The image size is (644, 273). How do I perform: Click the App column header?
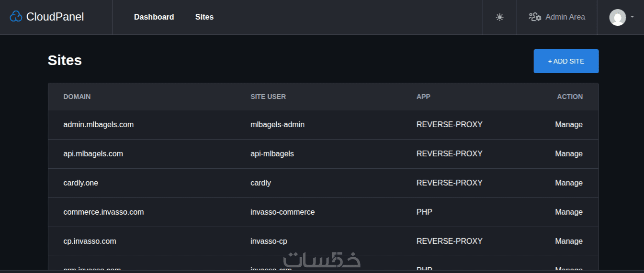(423, 97)
